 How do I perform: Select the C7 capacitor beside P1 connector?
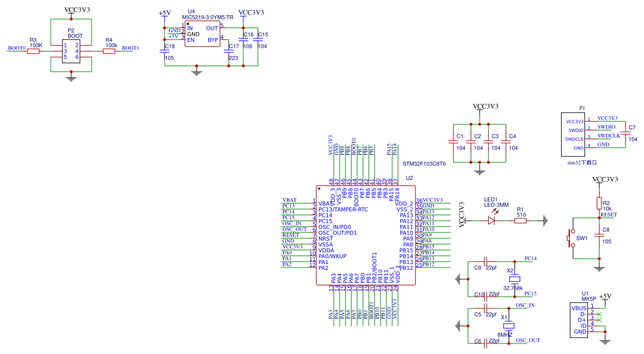pyautogui.click(x=625, y=133)
